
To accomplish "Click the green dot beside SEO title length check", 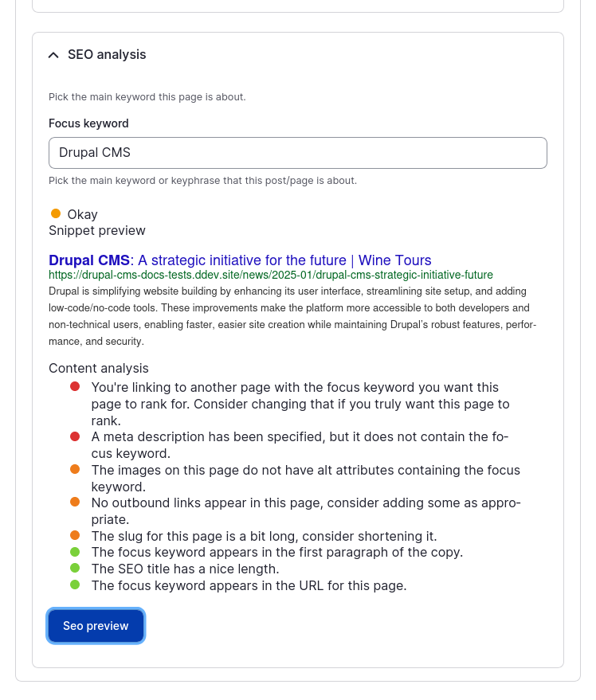I will [75, 569].
